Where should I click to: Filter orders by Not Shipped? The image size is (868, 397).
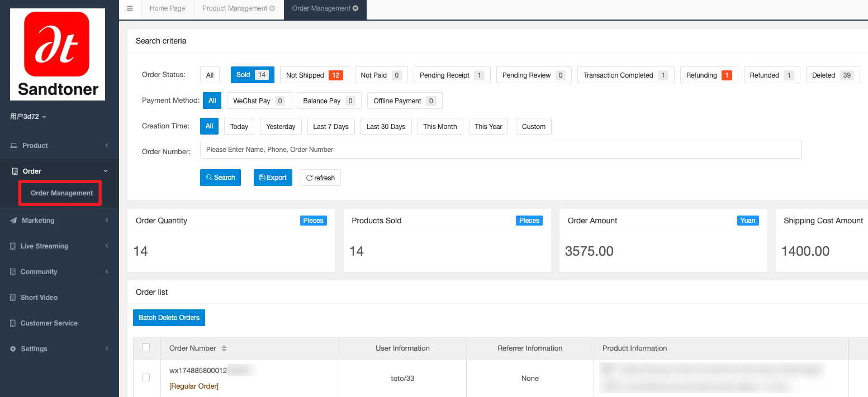(x=315, y=75)
